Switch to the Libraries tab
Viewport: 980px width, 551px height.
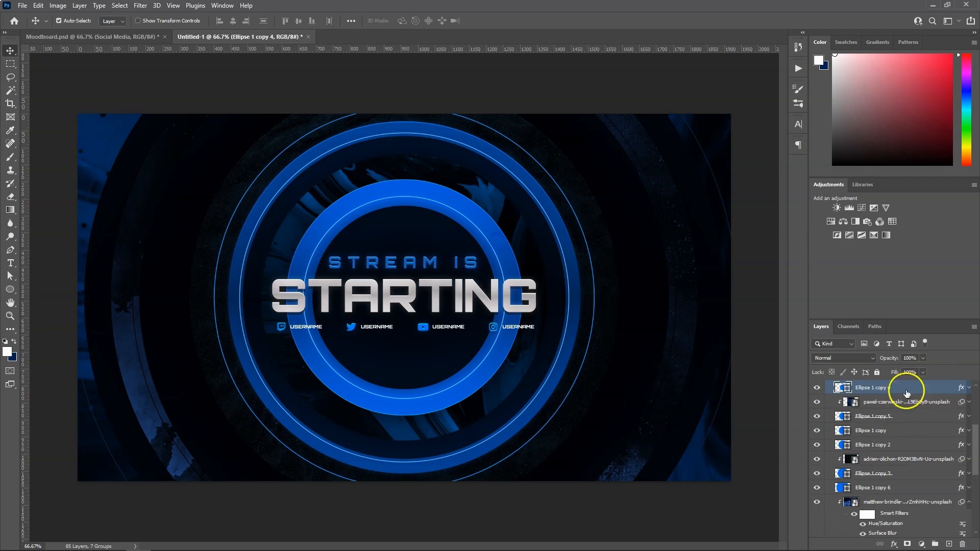863,185
